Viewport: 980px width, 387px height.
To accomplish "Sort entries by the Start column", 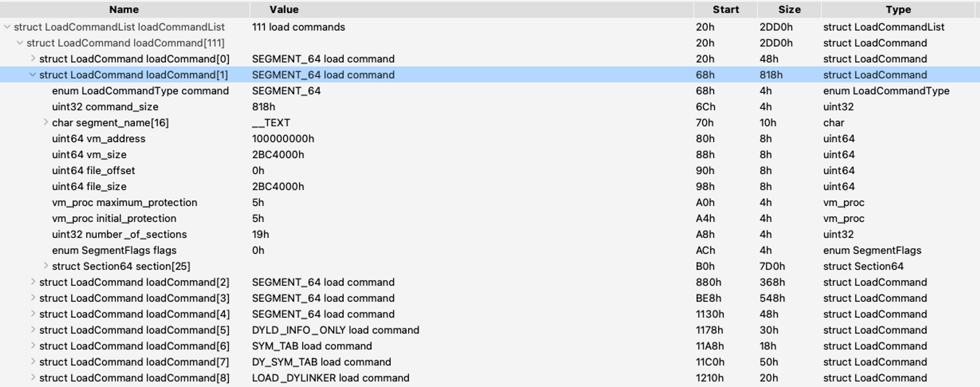I will point(726,9).
